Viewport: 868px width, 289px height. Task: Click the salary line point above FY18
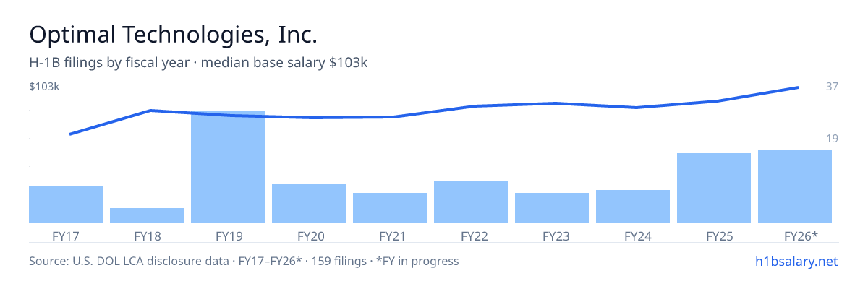150,111
